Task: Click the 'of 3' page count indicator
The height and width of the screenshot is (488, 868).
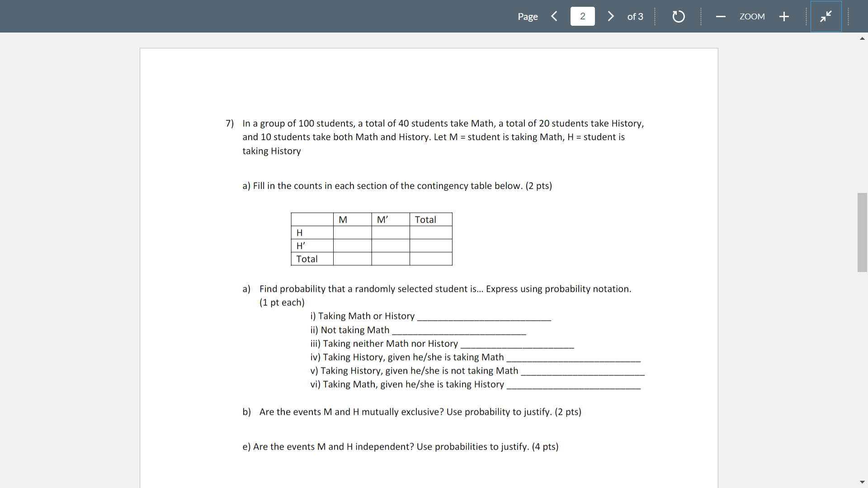Action: (635, 16)
